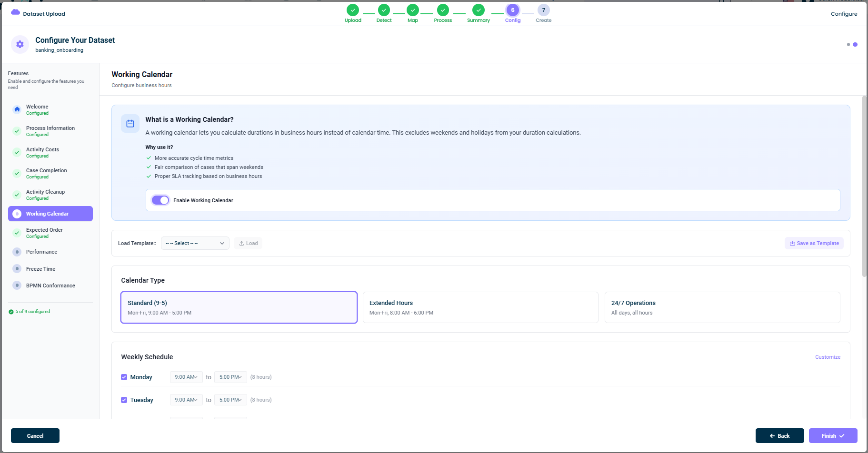The height and width of the screenshot is (453, 868).
Task: Uncheck the Monday checkbox
Action: (x=124, y=377)
